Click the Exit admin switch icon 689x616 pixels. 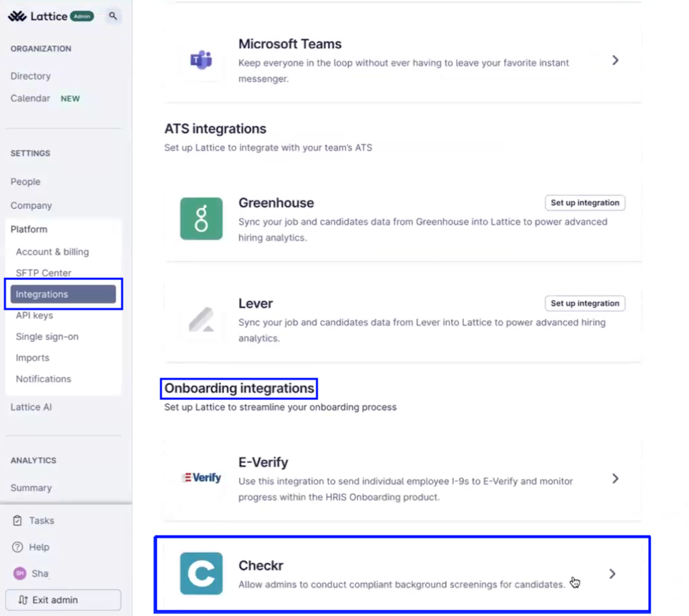(x=23, y=600)
